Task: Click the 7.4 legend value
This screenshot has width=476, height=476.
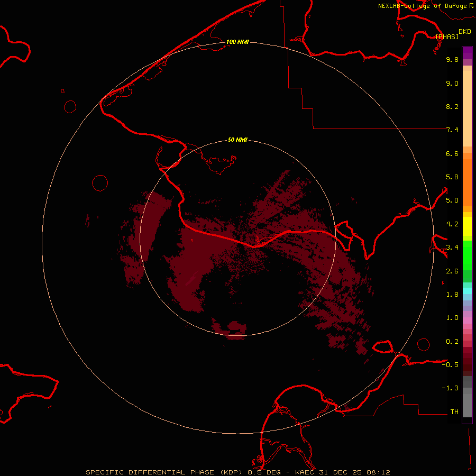Action: click(x=452, y=130)
